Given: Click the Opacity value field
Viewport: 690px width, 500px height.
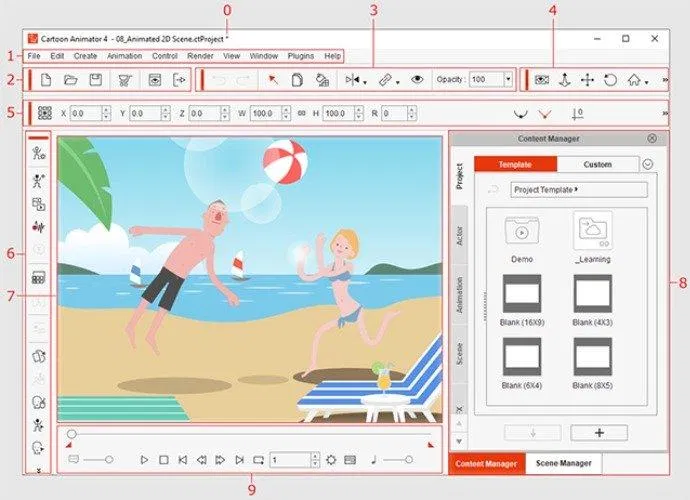Looking at the screenshot, I should pos(487,80).
